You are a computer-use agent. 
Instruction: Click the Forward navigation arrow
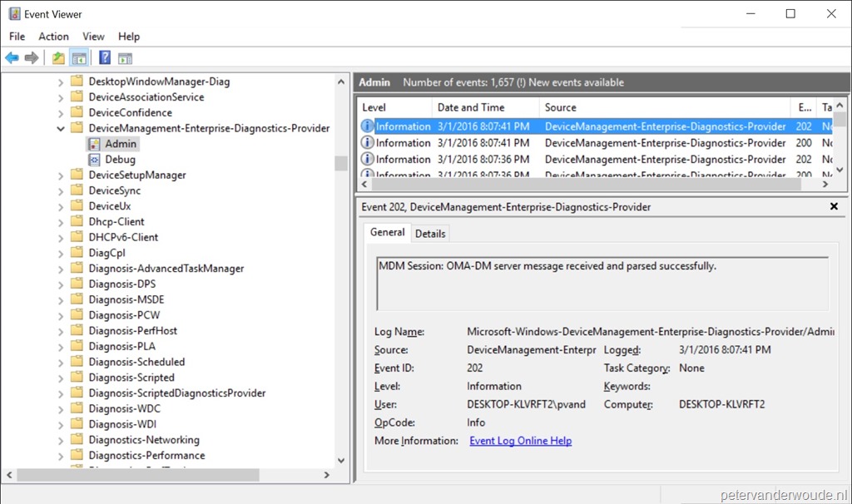32,57
